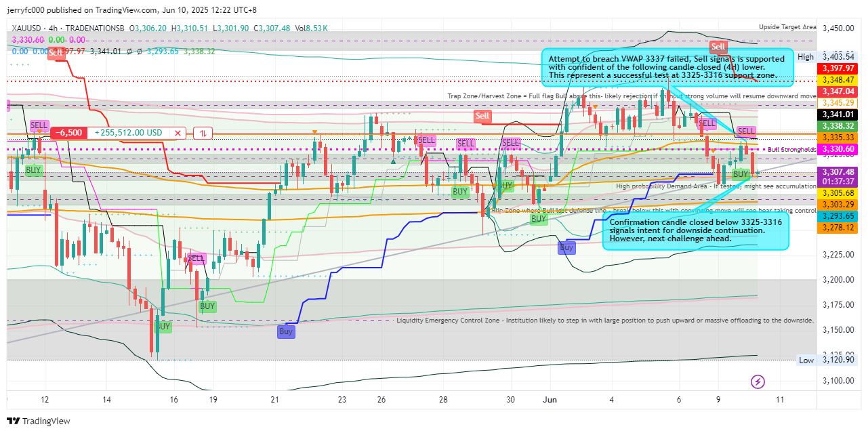Click the Jun label on time axis

tap(549, 400)
